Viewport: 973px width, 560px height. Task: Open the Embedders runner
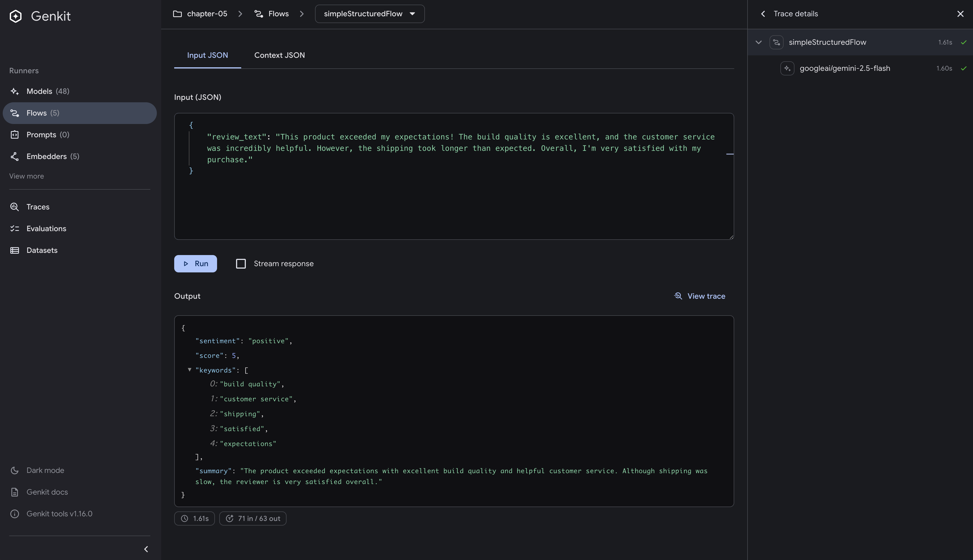pyautogui.click(x=80, y=157)
